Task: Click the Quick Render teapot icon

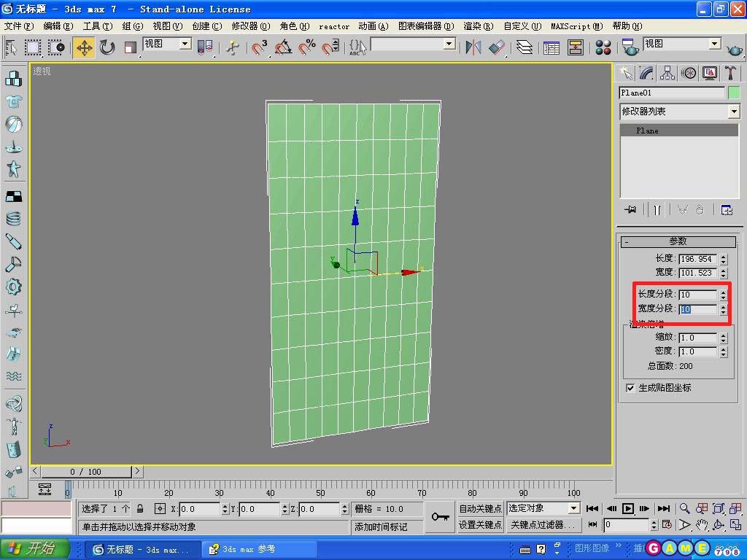Action: (x=735, y=48)
